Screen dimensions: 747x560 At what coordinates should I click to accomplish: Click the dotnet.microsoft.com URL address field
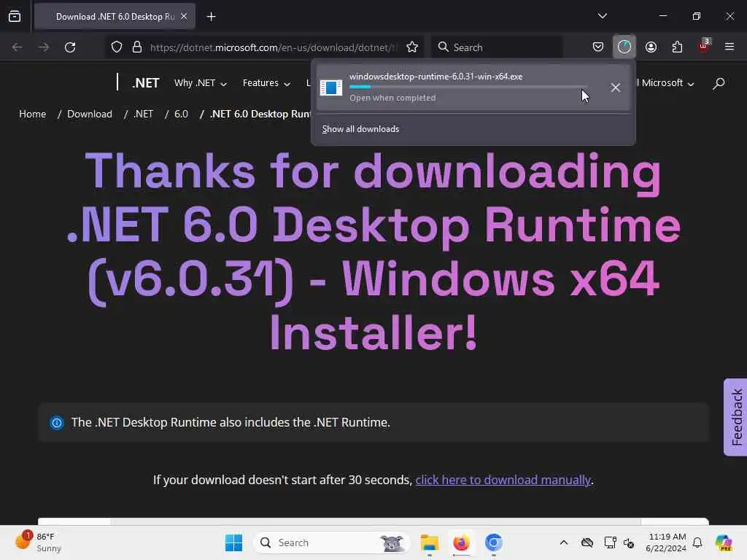coord(273,47)
